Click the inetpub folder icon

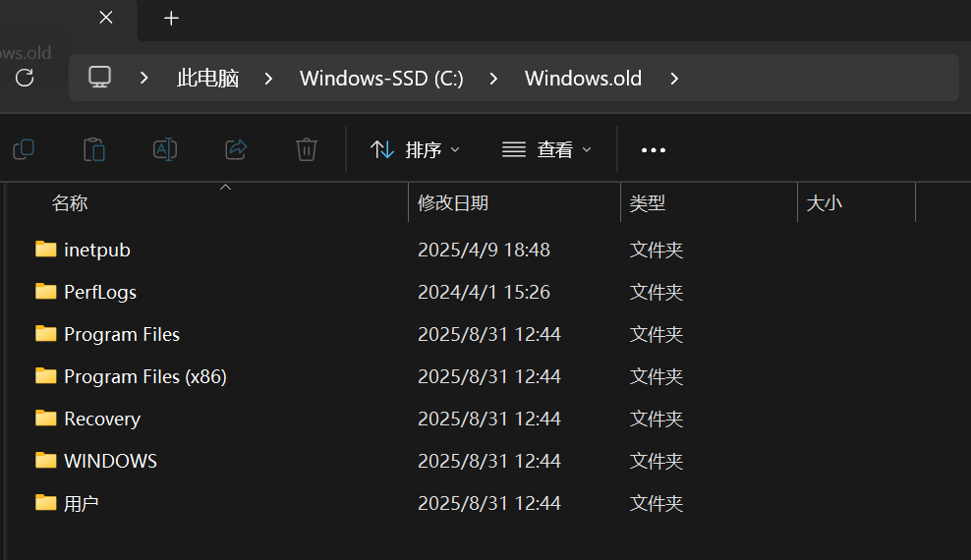45,250
